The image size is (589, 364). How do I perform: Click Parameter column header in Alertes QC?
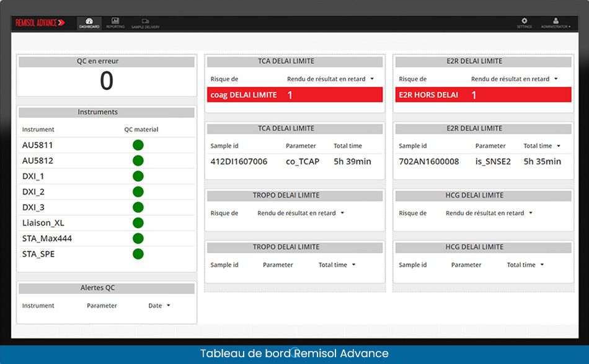pos(102,305)
